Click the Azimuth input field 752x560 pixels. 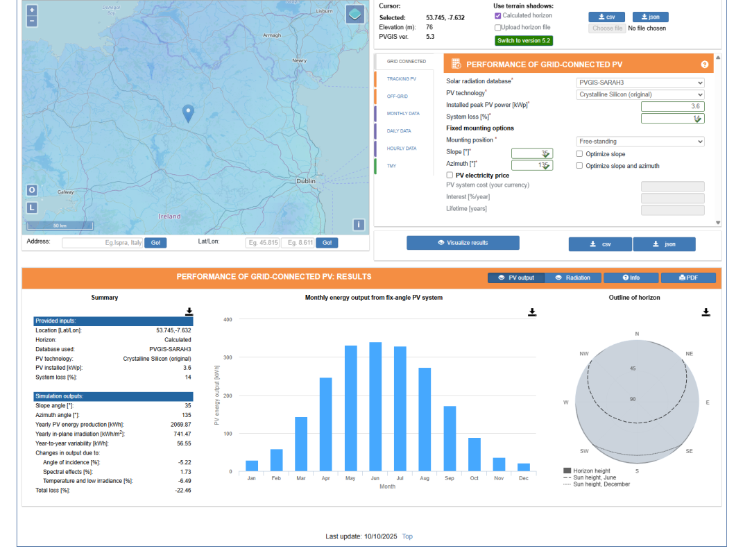point(532,165)
